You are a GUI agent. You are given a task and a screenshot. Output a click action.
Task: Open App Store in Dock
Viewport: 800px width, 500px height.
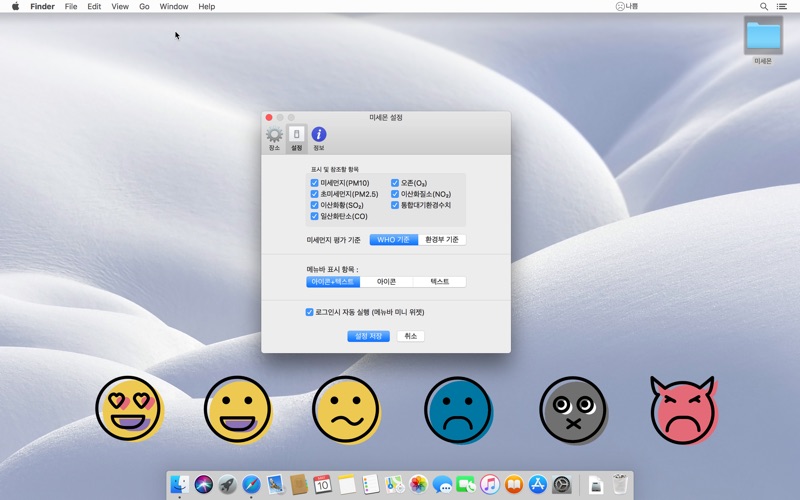[x=538, y=484]
